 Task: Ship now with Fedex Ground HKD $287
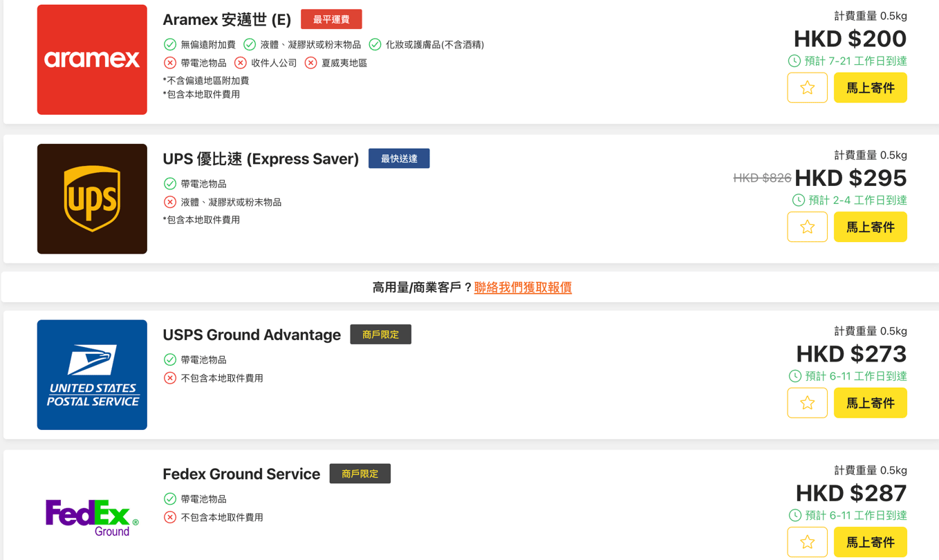(870, 542)
